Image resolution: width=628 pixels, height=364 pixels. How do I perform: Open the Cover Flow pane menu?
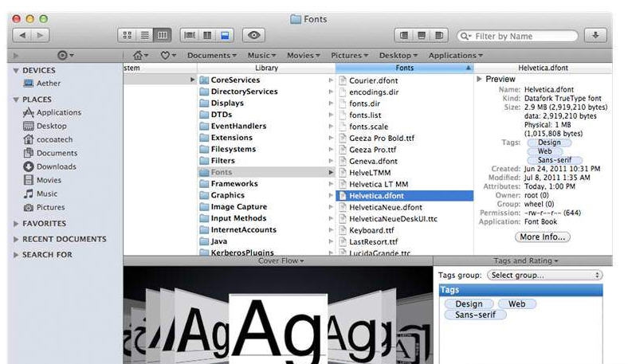(x=281, y=260)
